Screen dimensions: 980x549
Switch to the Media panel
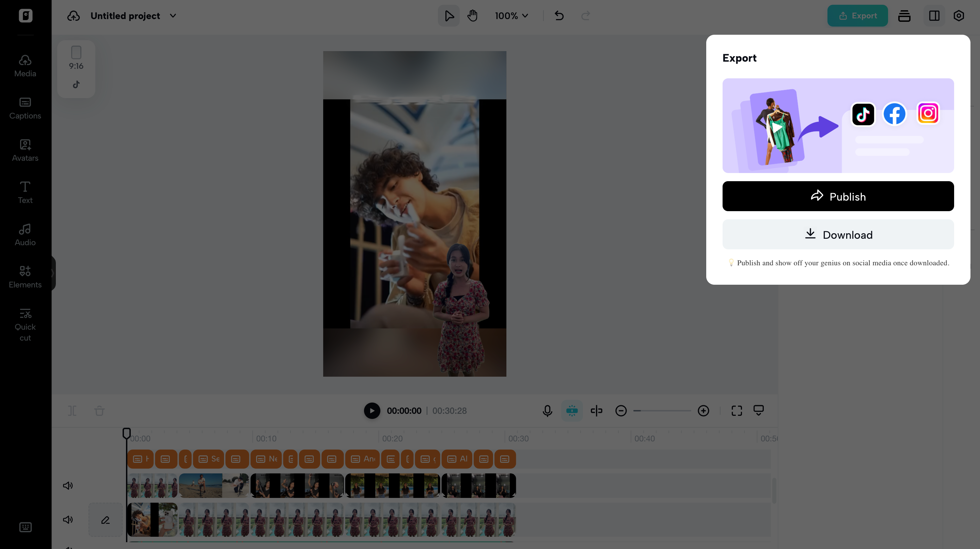25,65
